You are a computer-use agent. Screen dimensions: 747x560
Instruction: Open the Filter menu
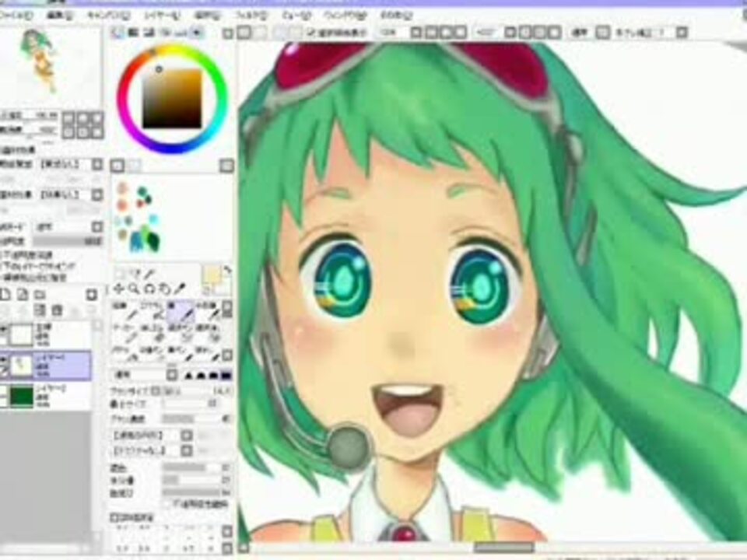251,16
